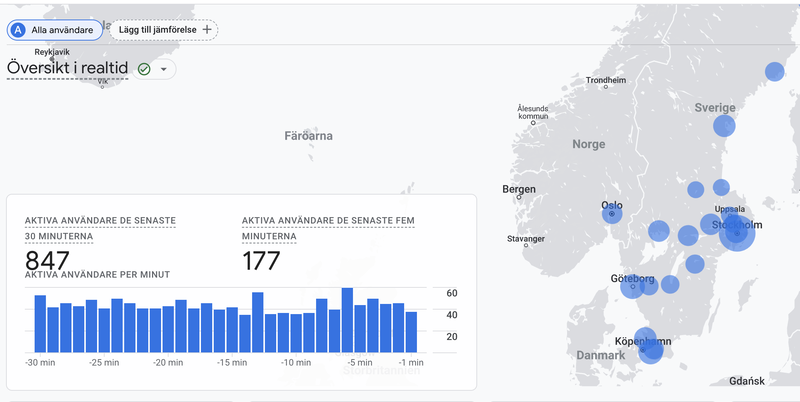
Task: Click the Aktiva användare de senaste 30 minuterna label
Action: tap(100, 229)
